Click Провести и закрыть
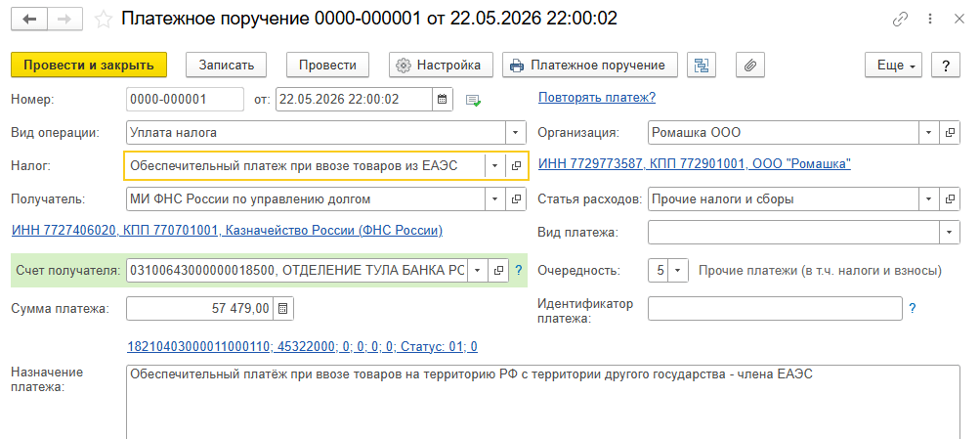The height and width of the screenshot is (439, 980). pyautogui.click(x=89, y=66)
